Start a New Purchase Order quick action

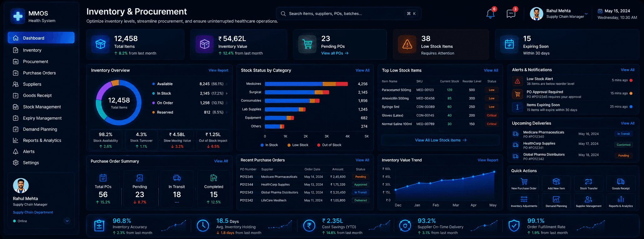click(x=524, y=184)
